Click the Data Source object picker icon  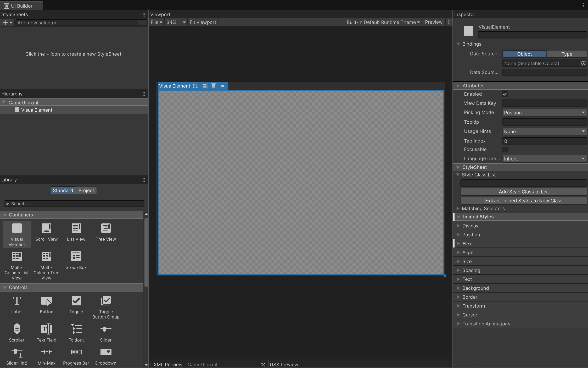coord(583,63)
